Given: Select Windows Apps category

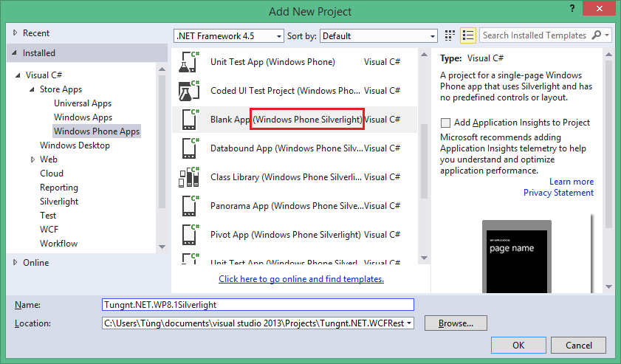Looking at the screenshot, I should click(x=83, y=117).
